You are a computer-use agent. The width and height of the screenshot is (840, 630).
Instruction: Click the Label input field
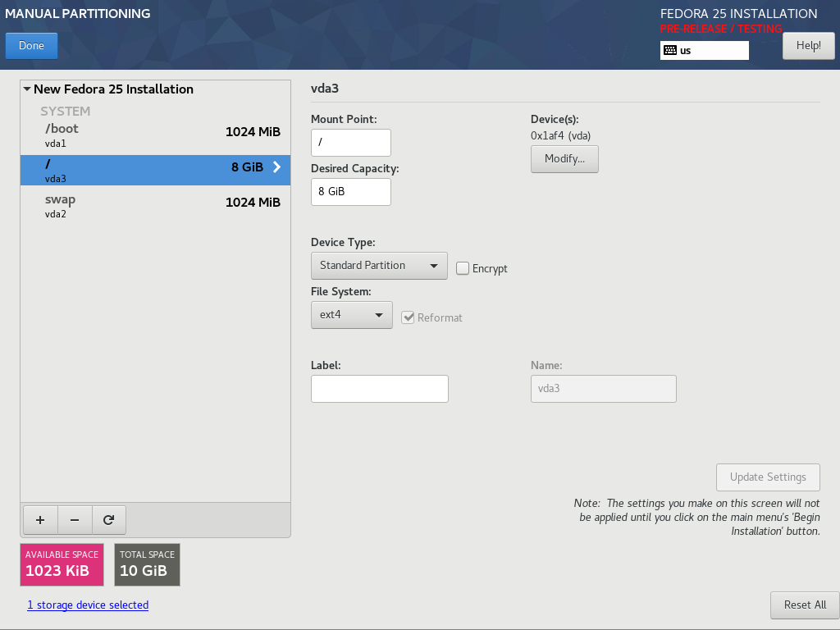(380, 389)
